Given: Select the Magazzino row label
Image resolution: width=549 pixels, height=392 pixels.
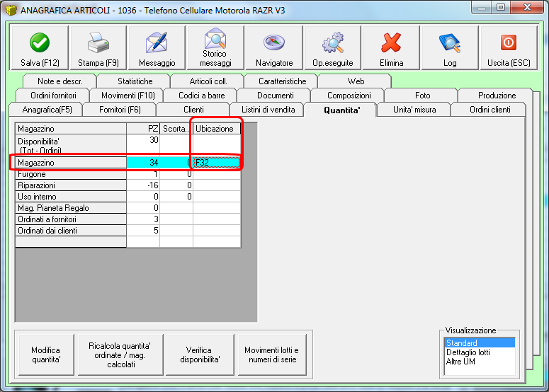Looking at the screenshot, I should tap(71, 163).
